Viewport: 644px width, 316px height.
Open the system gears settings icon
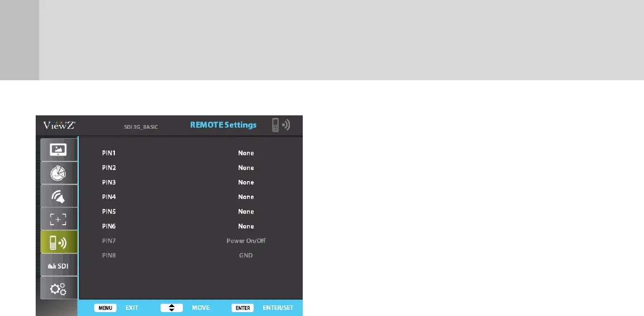(x=59, y=289)
